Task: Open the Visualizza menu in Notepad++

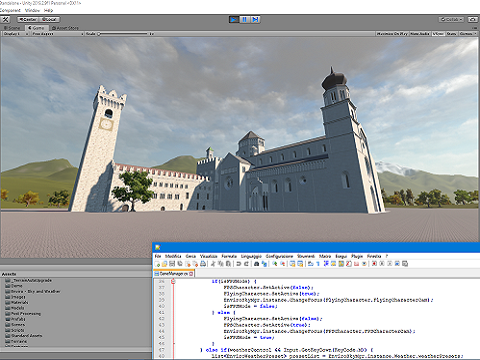Action: (x=209, y=256)
